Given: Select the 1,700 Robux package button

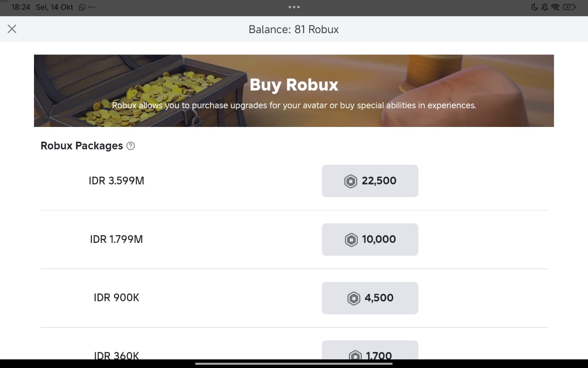Looking at the screenshot, I should coord(370,352).
